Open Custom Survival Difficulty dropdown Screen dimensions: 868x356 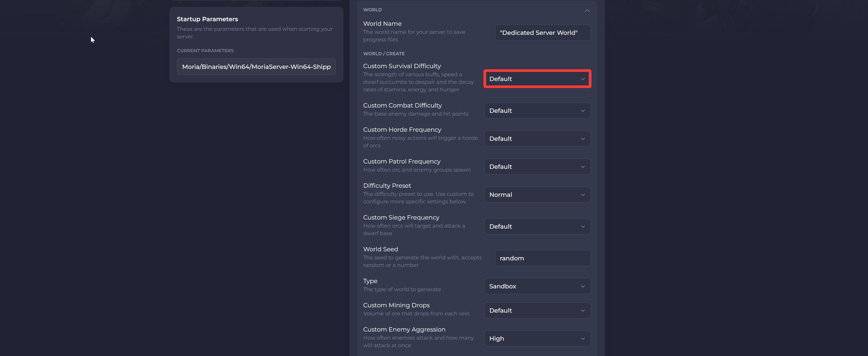537,79
